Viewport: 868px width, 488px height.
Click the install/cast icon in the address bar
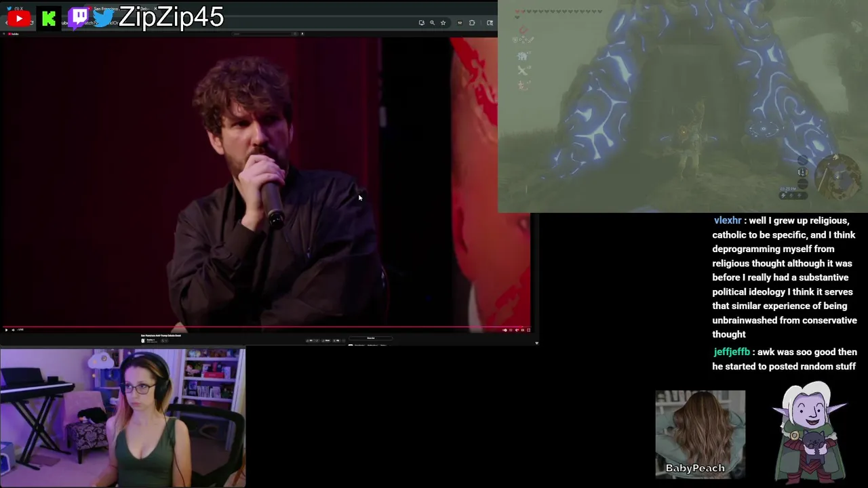(x=421, y=22)
